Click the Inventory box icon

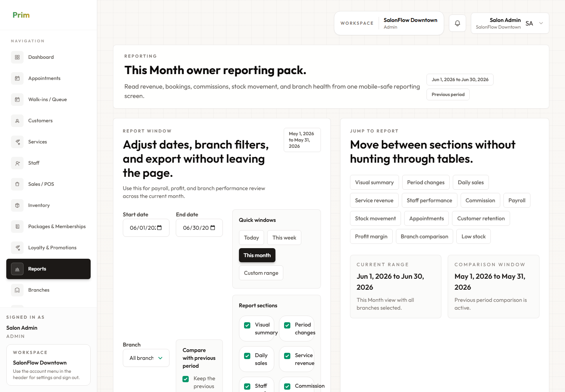(x=17, y=205)
